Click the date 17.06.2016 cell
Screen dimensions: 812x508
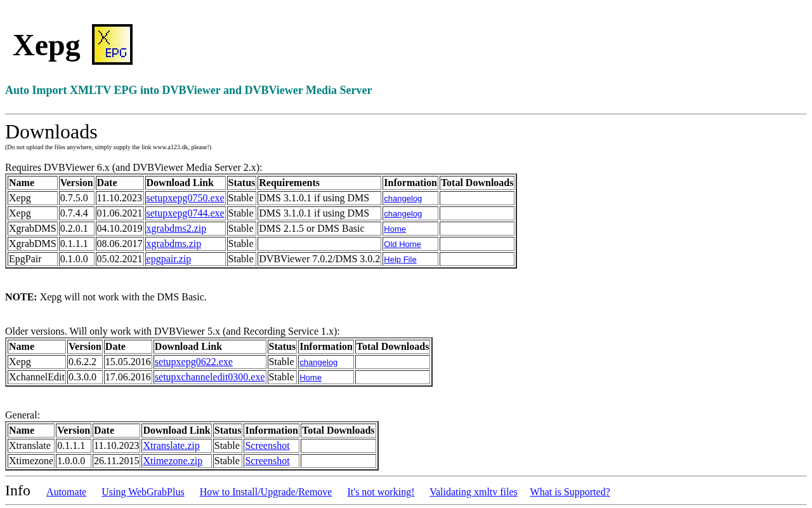point(128,377)
